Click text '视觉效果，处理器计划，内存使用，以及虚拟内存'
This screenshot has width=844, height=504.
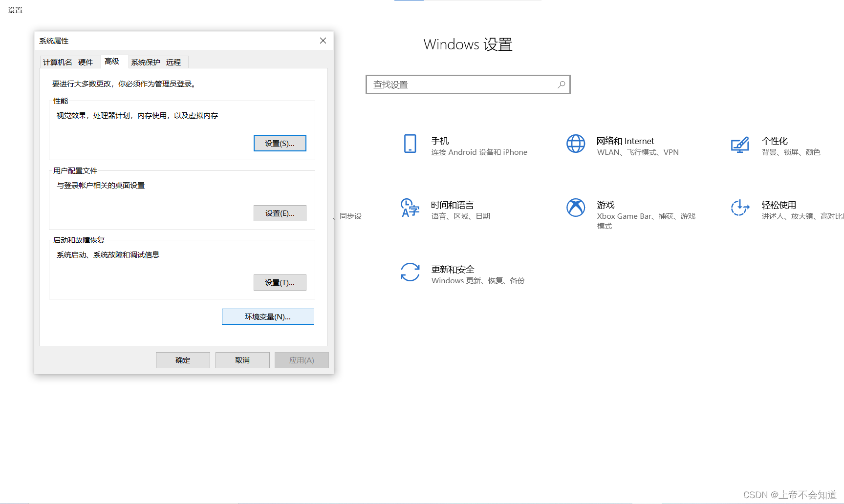[137, 115]
